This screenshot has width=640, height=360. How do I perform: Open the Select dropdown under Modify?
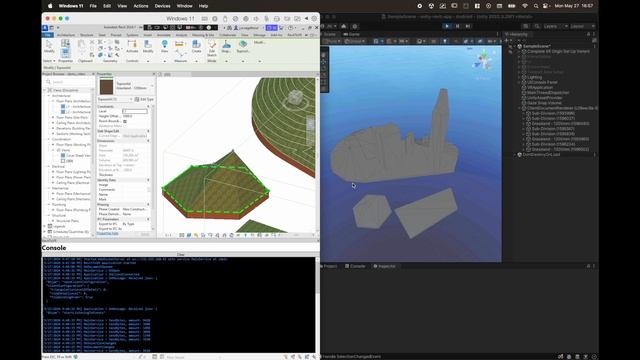tap(49, 61)
